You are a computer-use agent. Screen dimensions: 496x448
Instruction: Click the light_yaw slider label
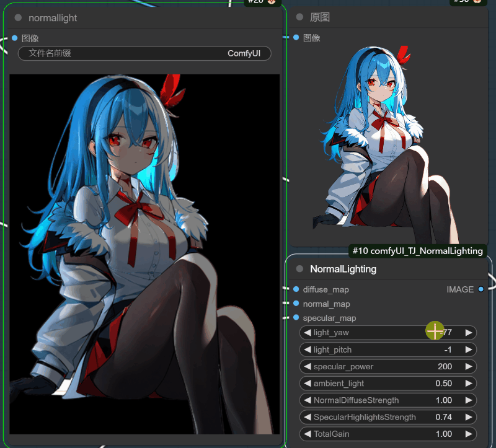point(331,333)
